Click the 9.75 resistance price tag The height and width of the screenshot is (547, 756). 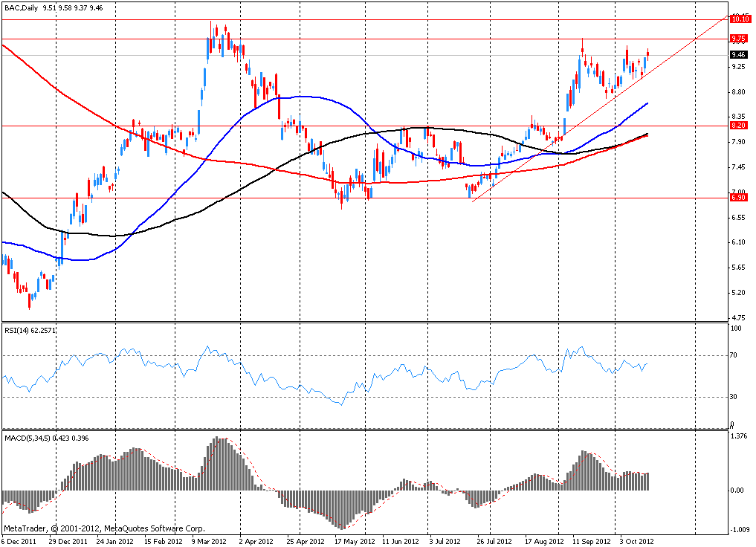(x=739, y=38)
